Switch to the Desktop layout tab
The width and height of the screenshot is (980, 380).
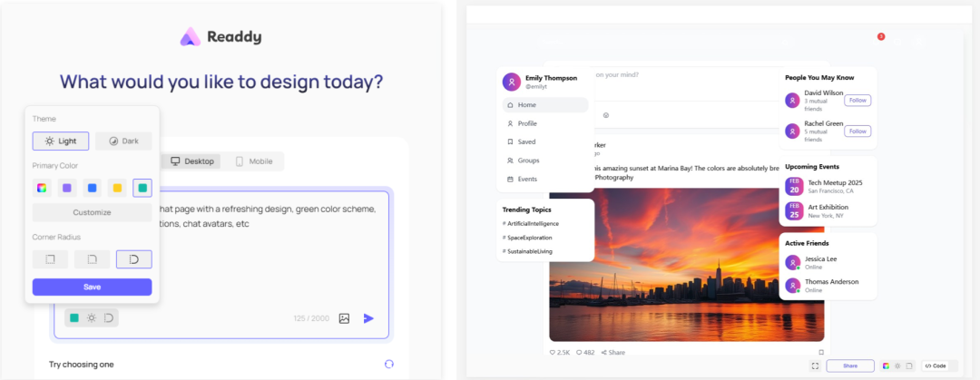tap(191, 161)
